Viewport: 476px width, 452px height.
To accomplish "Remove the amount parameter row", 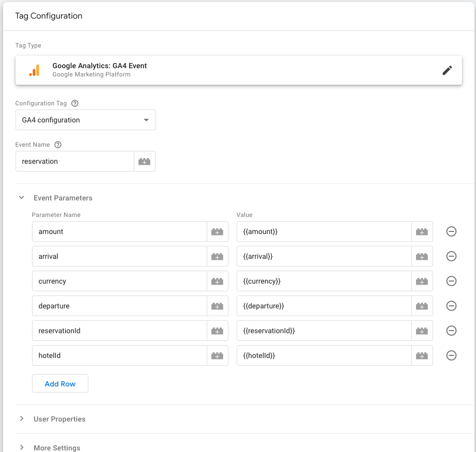I will 451,231.
